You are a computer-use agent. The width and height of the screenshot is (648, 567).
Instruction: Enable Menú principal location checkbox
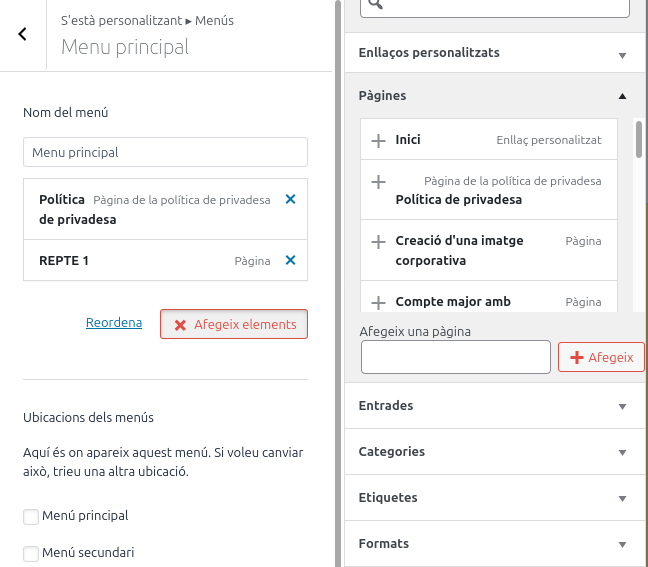coord(31,516)
